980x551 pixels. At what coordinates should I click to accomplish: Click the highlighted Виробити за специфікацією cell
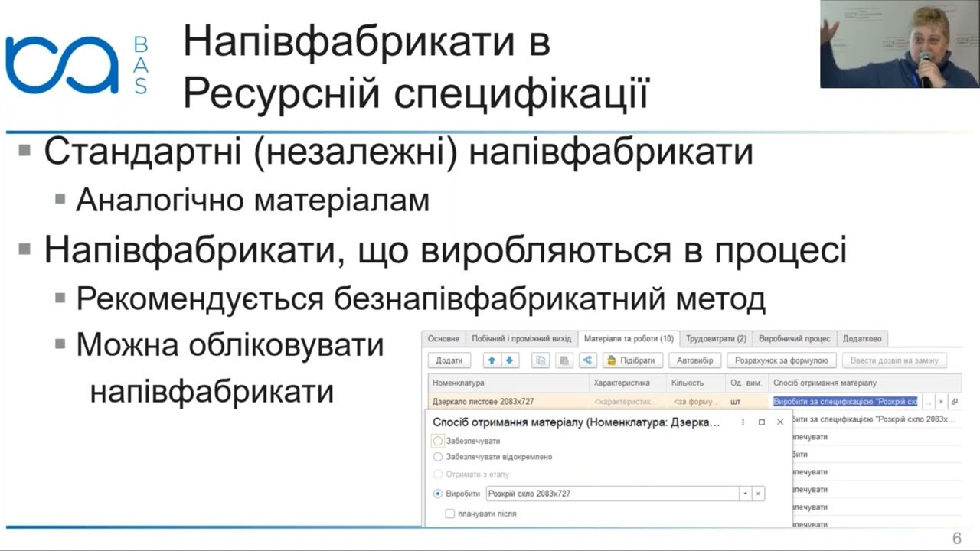click(845, 402)
